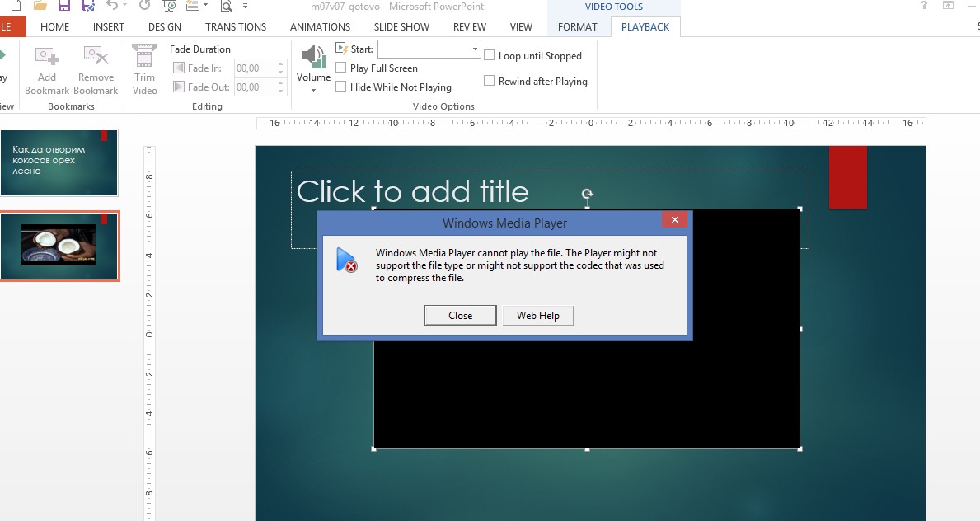
Task: Click the Windows Media Player dialog title
Action: point(504,223)
